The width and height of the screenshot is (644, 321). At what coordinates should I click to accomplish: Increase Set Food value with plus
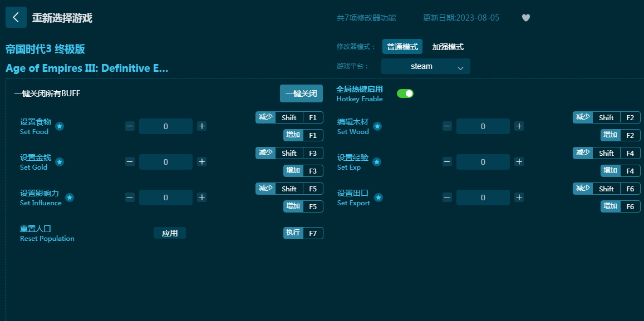pyautogui.click(x=201, y=126)
